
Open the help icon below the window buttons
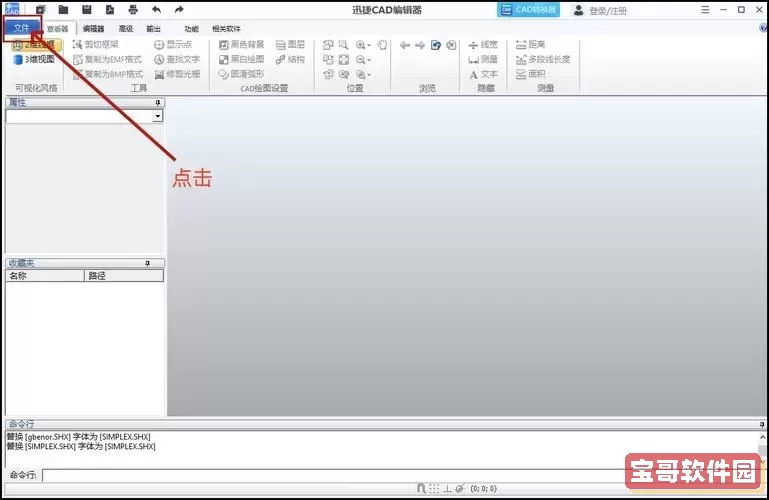tap(763, 28)
